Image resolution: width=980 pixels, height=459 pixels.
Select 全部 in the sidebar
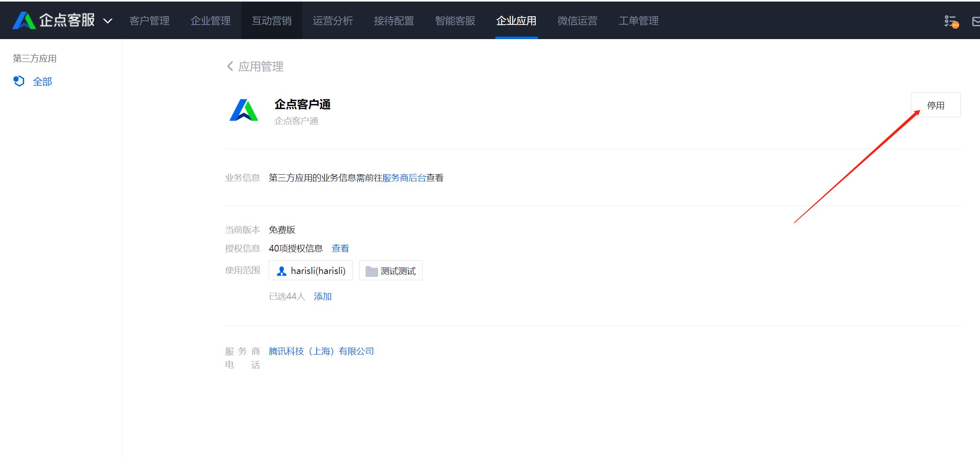42,81
